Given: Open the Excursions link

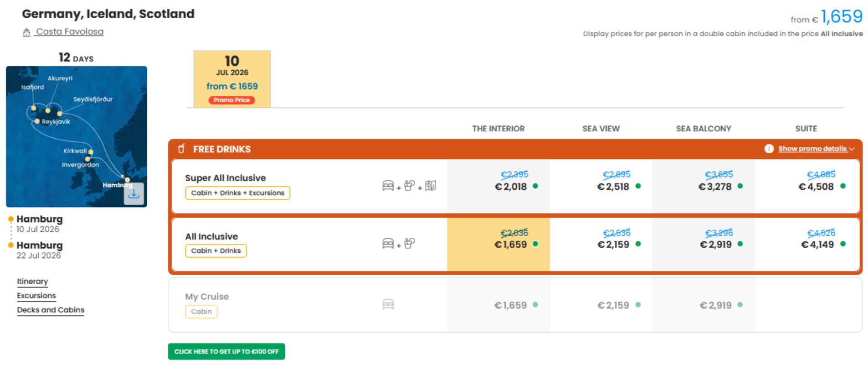Looking at the screenshot, I should coord(36,296).
